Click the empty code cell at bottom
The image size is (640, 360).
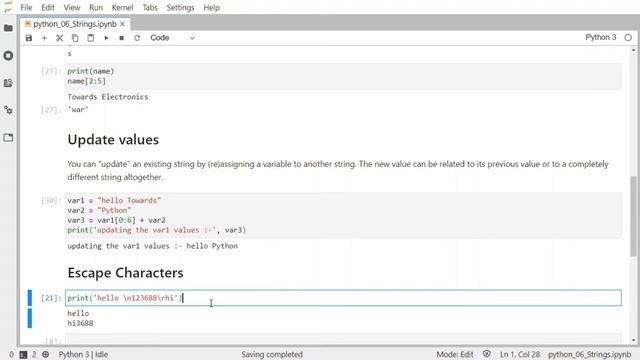[343, 340]
